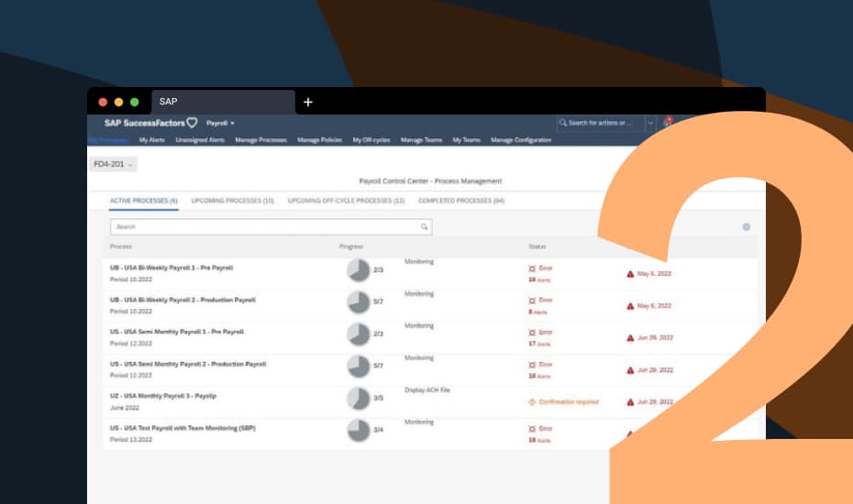
Task: Open US - USA Semi Monthly Payroll 1 - Pre Payroll
Action: [x=177, y=333]
